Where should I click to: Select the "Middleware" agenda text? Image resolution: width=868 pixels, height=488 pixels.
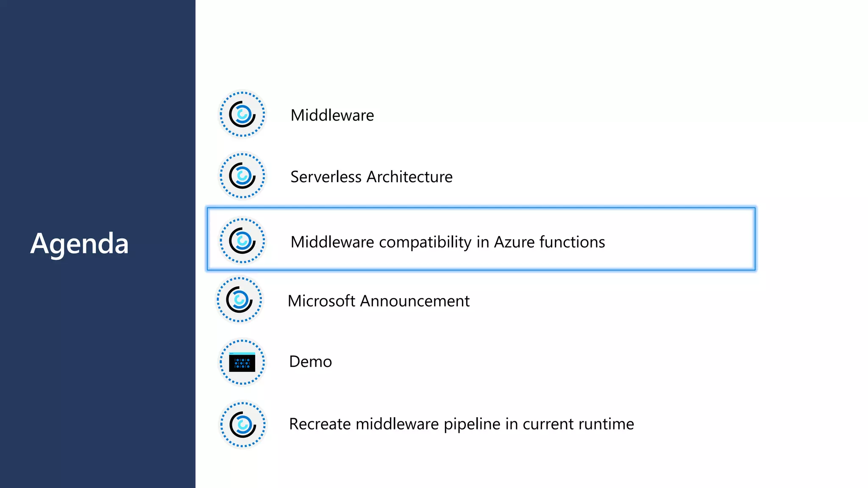click(332, 115)
